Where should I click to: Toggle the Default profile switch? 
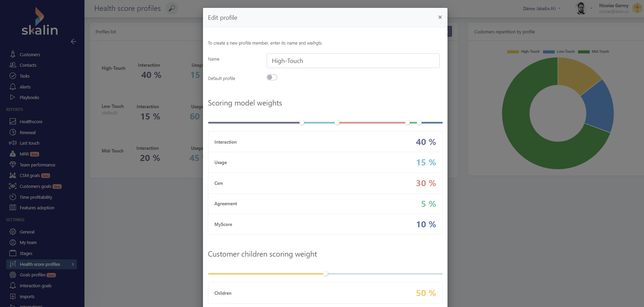[272, 78]
